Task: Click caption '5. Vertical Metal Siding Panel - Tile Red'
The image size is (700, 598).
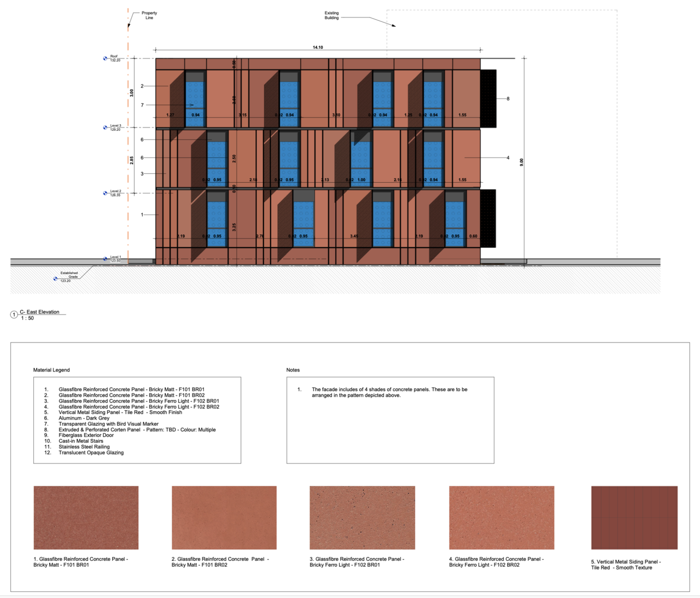Action: click(x=626, y=565)
